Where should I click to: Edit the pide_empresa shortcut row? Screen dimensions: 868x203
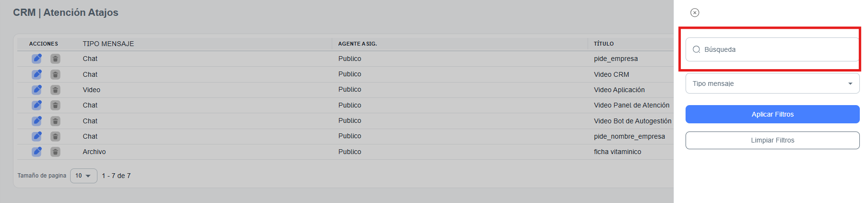click(36, 59)
